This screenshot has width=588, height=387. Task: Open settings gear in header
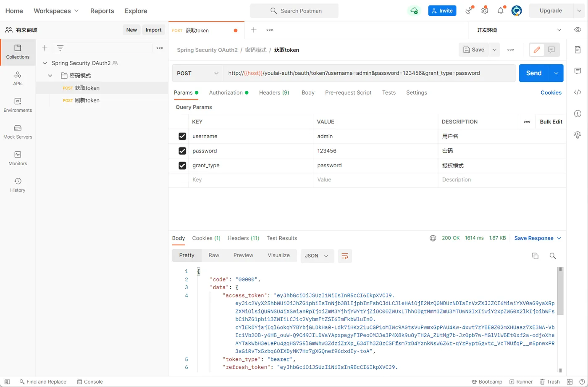pos(485,11)
